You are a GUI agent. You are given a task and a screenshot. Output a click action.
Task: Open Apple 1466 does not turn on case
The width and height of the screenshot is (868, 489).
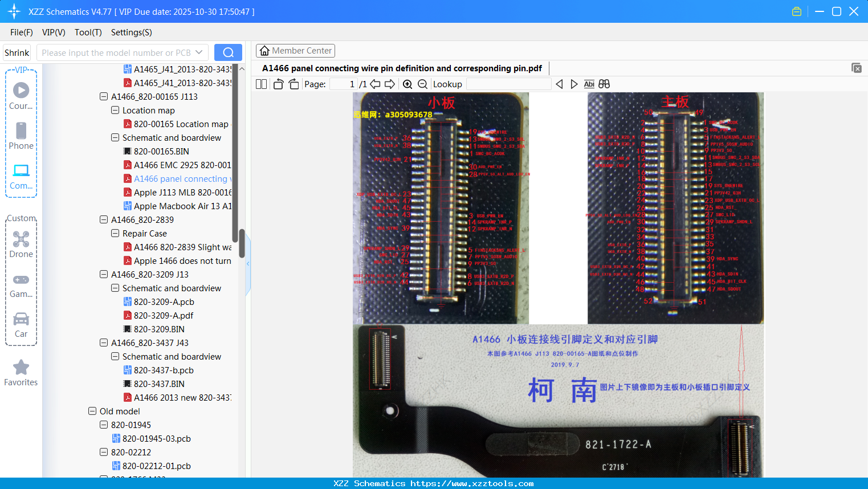click(177, 261)
